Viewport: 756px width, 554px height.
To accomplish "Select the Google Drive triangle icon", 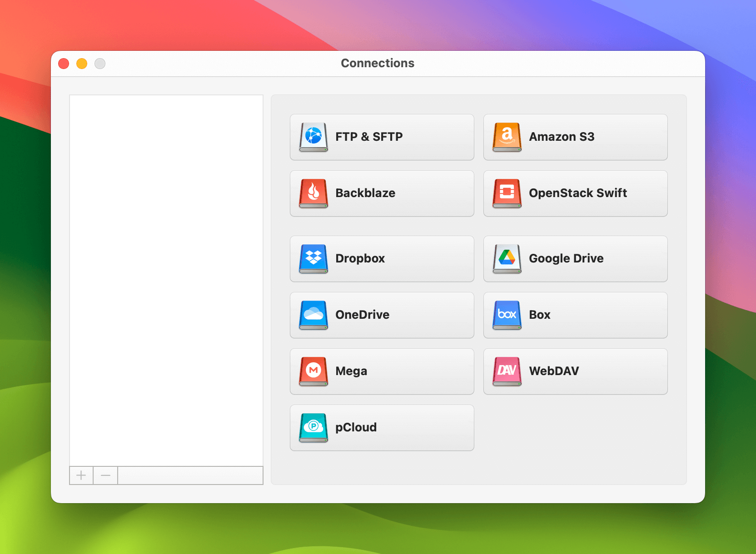I will tap(507, 259).
